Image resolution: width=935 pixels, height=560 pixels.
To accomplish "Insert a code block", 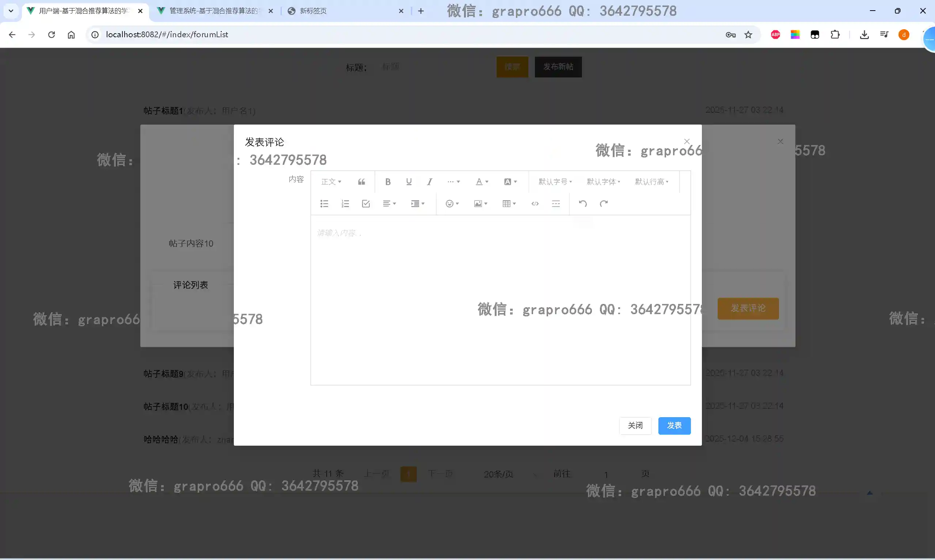I will [x=535, y=204].
